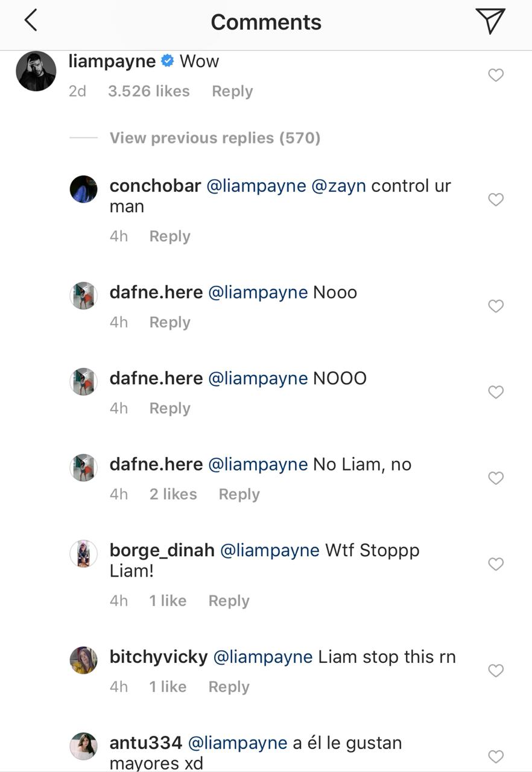View the 3.526 likes list
Screen dimensions: 532x772
[148, 92]
